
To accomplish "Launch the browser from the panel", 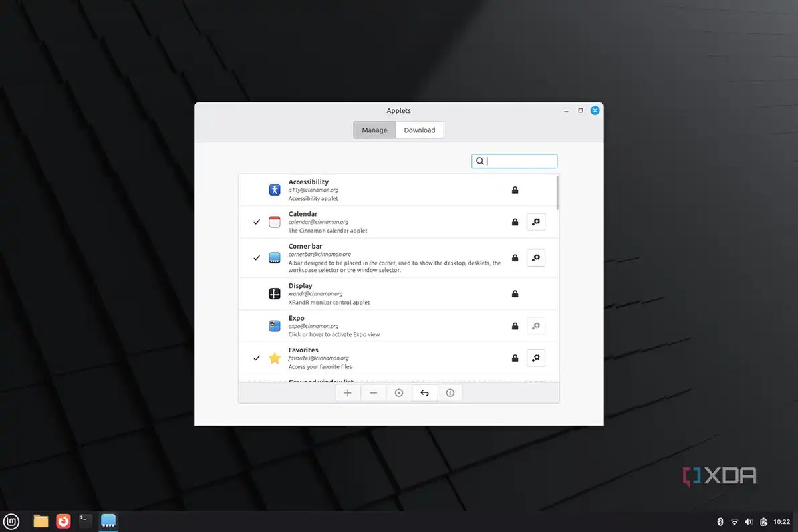I will 63,521.
